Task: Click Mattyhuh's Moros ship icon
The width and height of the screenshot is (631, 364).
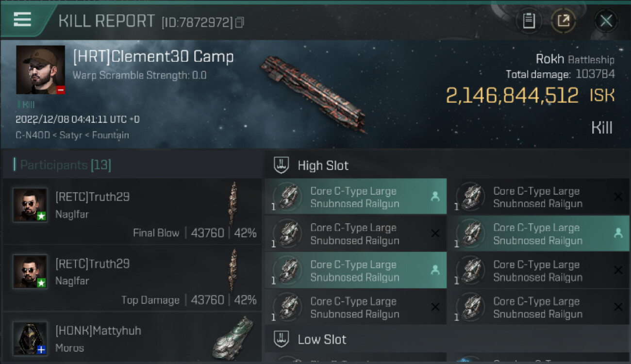Action: (233, 337)
